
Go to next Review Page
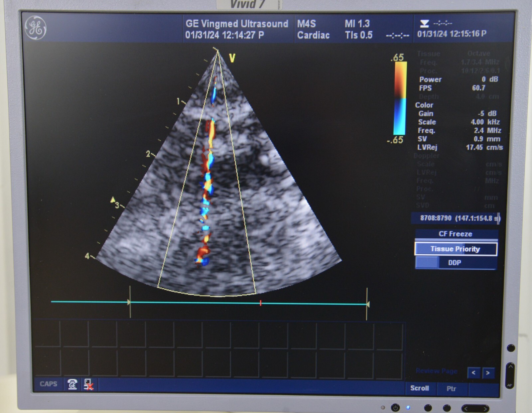(488, 373)
